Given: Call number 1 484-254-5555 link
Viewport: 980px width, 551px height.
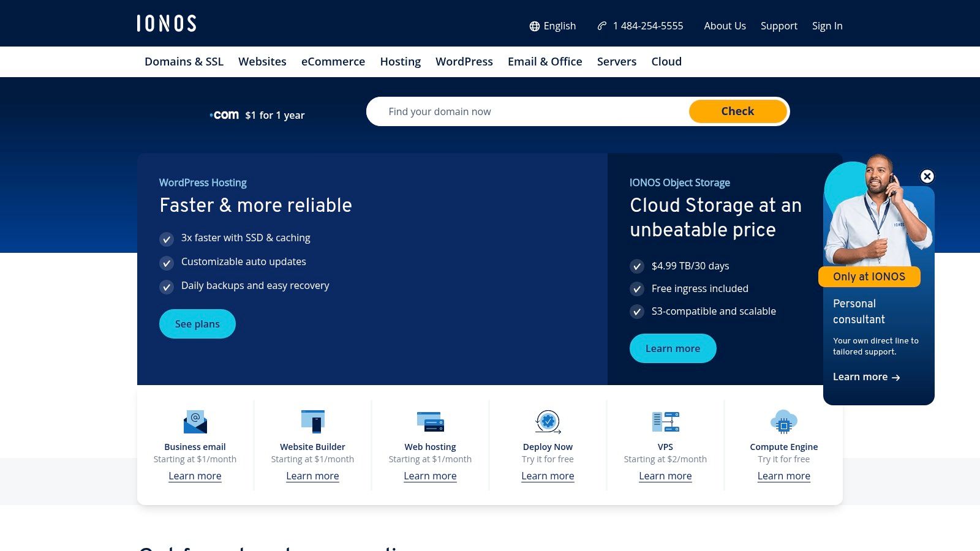Looking at the screenshot, I should 648,26.
